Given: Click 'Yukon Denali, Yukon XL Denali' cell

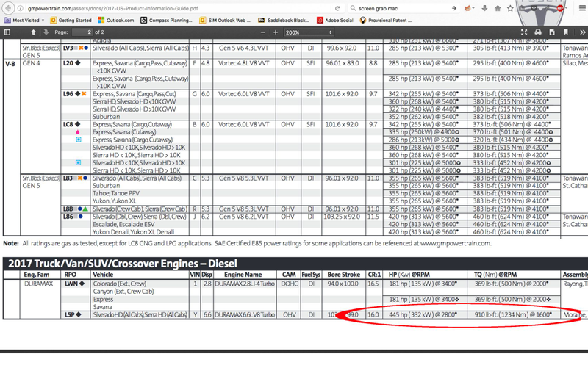Looking at the screenshot, I should (x=134, y=232).
